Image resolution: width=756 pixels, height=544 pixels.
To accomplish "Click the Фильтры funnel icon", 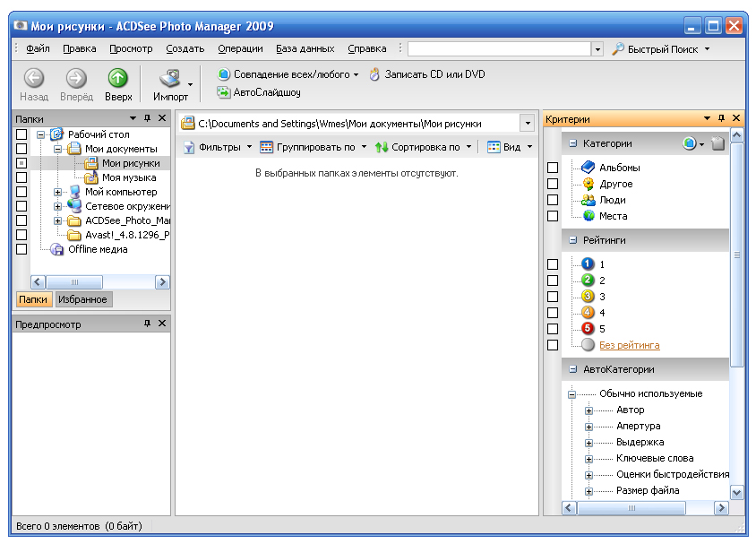I will (189, 148).
